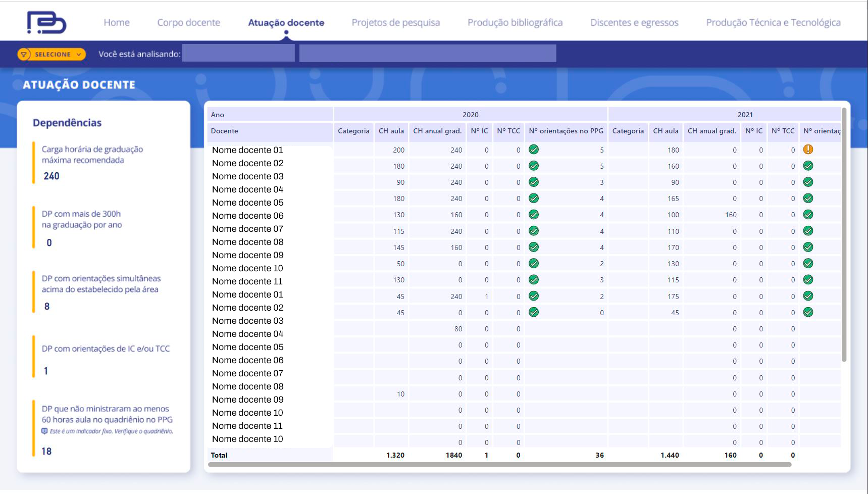This screenshot has width=868, height=494.
Task: Click the 2021 CH aula total 1.440
Action: [670, 455]
